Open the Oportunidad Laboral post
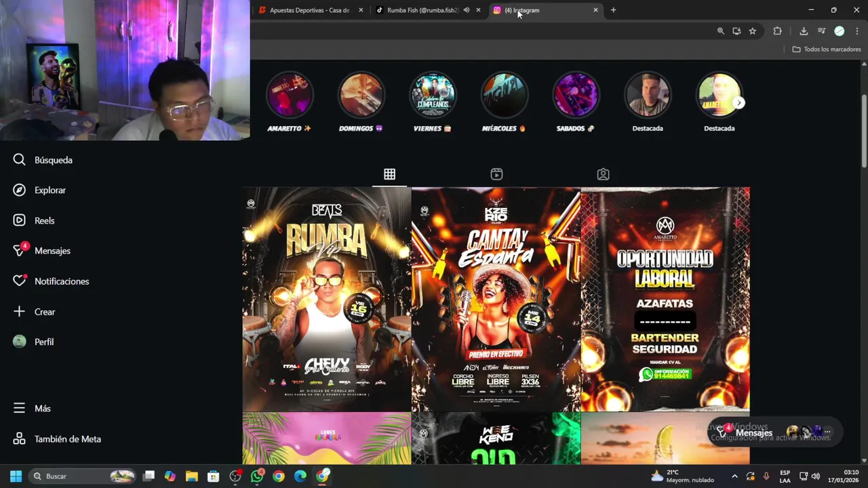This screenshot has height=488, width=868. pos(665,299)
